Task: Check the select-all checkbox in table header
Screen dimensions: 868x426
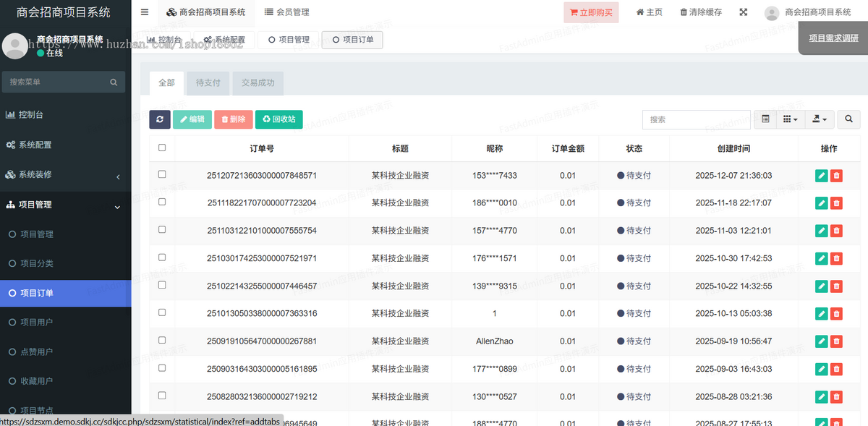Action: [162, 148]
